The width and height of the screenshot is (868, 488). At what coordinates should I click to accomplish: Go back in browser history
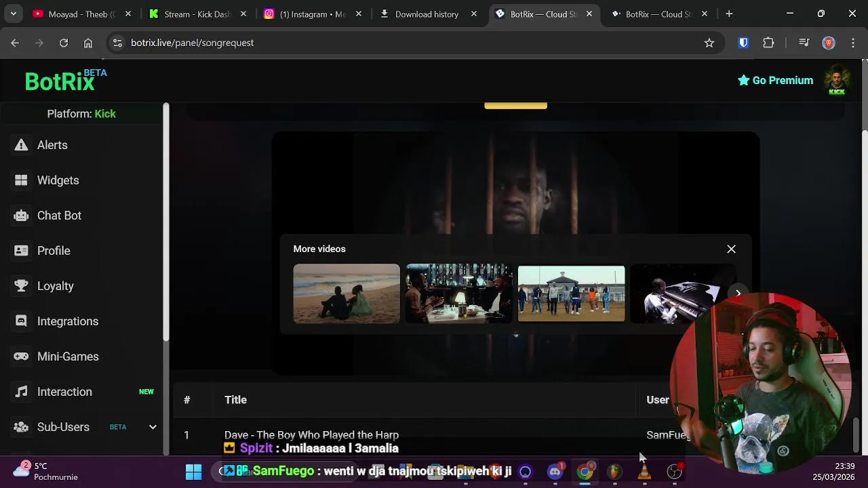point(15,43)
